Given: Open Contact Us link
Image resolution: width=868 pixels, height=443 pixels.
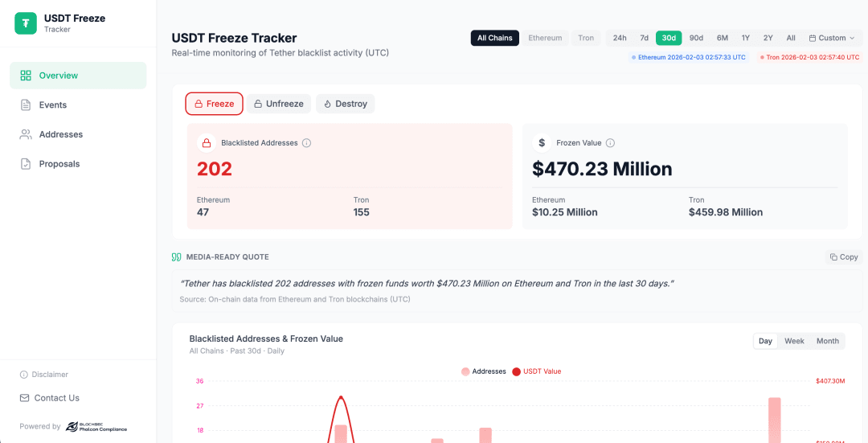Looking at the screenshot, I should [x=56, y=398].
